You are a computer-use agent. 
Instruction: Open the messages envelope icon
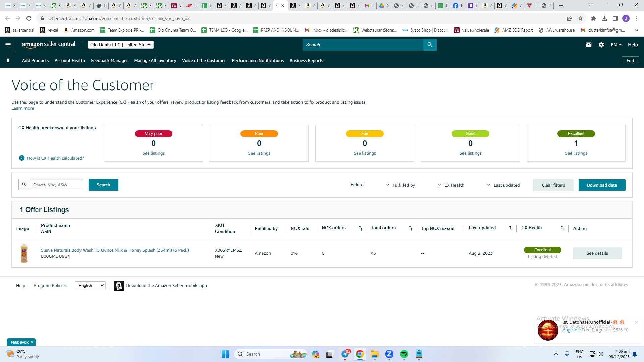[x=588, y=45]
